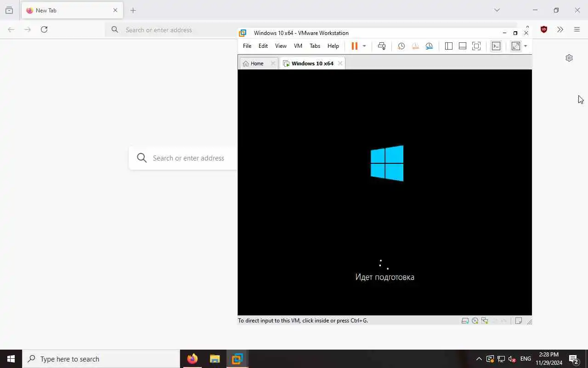588x368 pixels.
Task: Go forward in Firefox
Action: click(28, 29)
